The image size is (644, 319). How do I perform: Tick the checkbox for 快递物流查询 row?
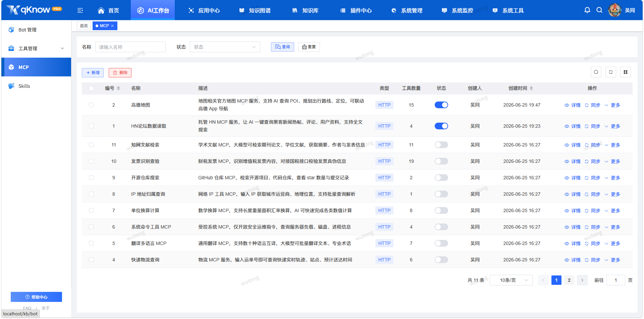pyautogui.click(x=91, y=260)
